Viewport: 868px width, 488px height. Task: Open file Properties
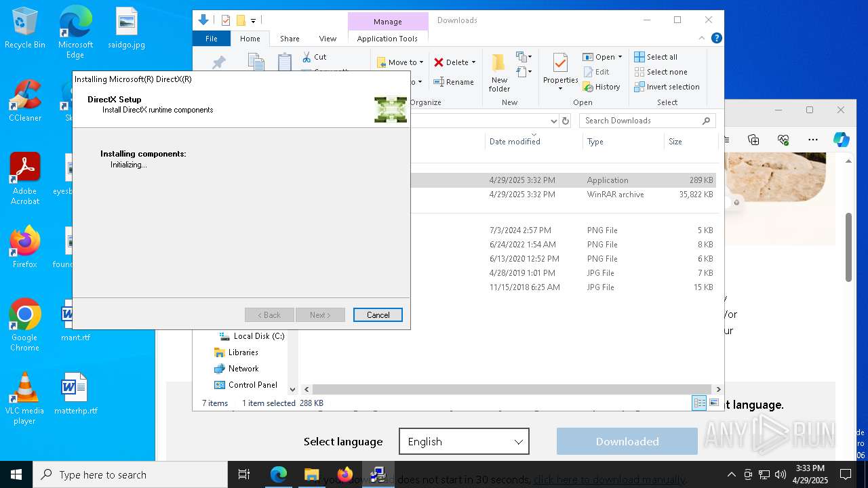[x=560, y=72]
